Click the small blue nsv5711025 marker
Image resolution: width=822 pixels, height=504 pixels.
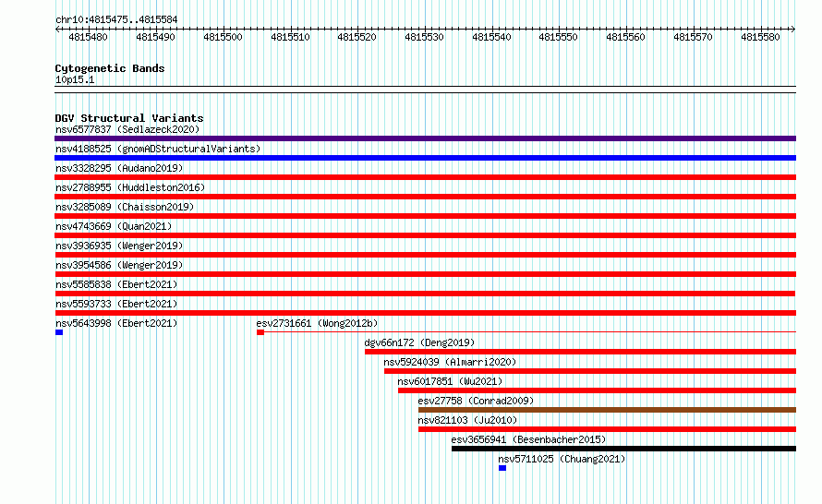[x=502, y=468]
